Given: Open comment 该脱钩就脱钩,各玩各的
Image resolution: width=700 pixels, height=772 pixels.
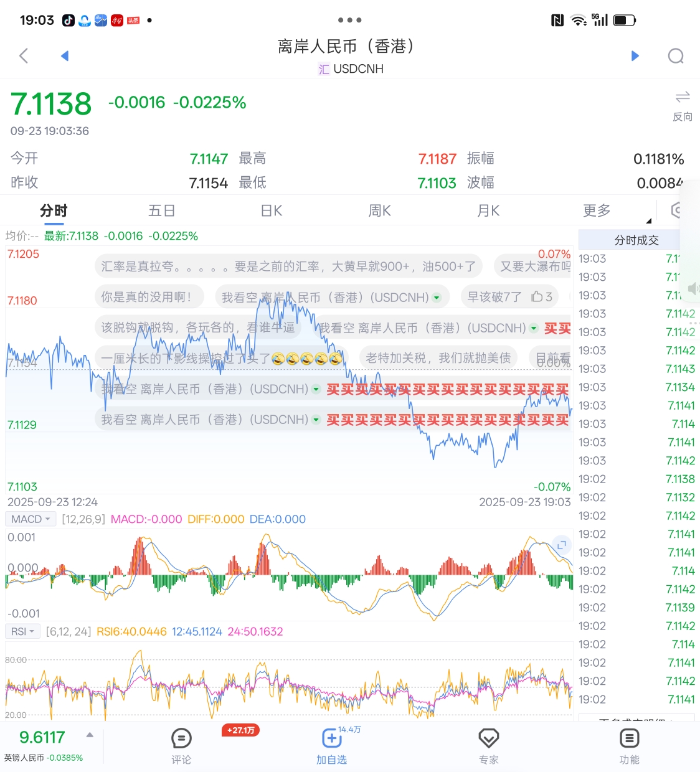Looking at the screenshot, I should (x=198, y=327).
